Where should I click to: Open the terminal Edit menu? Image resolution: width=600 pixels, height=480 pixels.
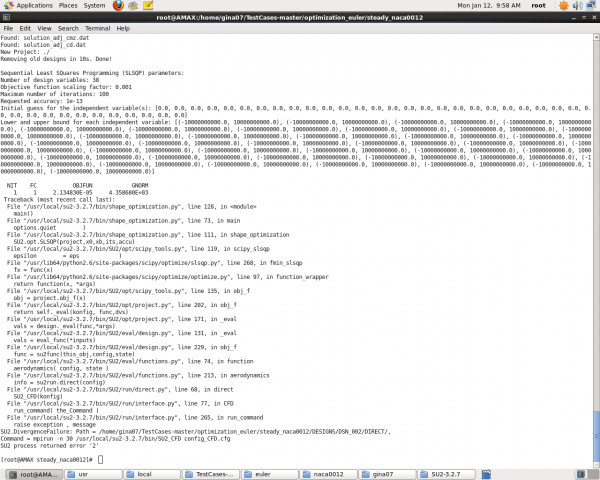[x=25, y=28]
